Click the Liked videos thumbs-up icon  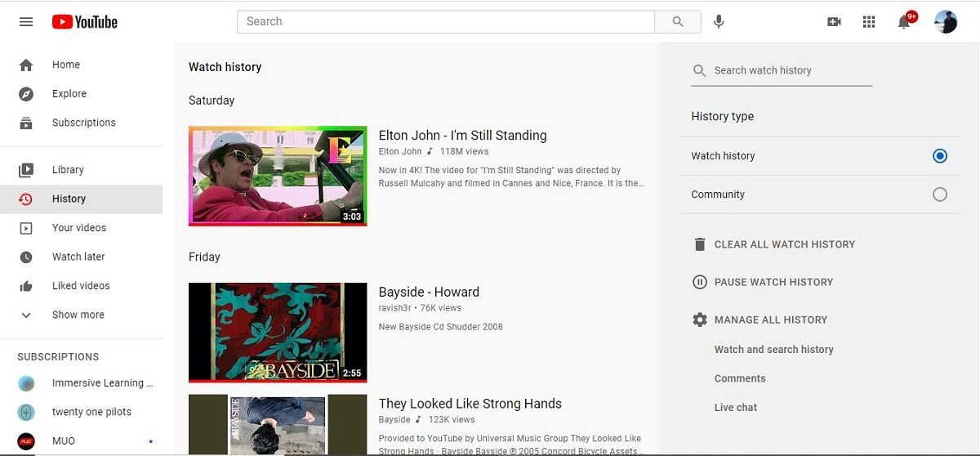click(26, 286)
